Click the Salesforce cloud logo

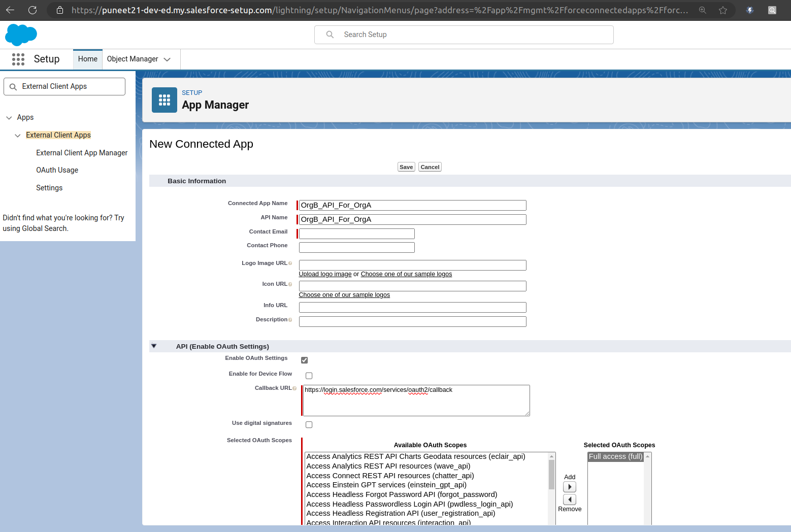(21, 35)
